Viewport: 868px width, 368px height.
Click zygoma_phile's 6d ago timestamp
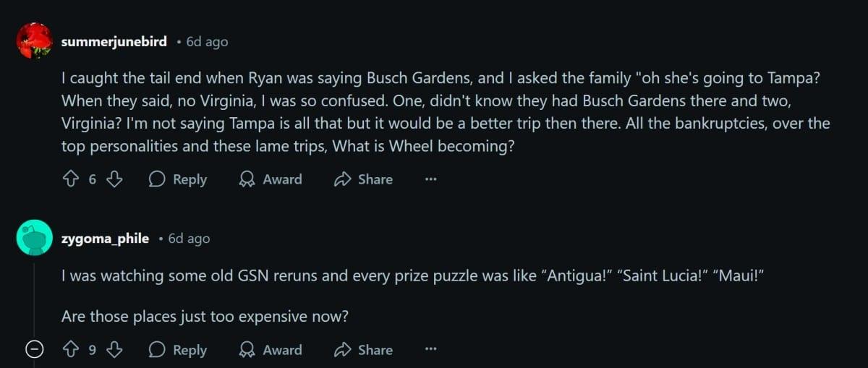pos(189,238)
